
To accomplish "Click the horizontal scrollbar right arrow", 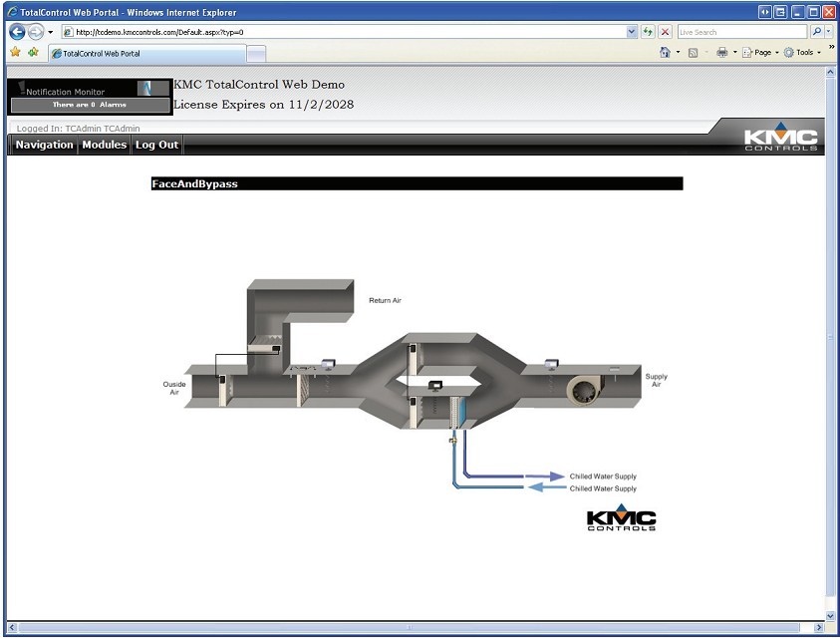I will click(818, 627).
